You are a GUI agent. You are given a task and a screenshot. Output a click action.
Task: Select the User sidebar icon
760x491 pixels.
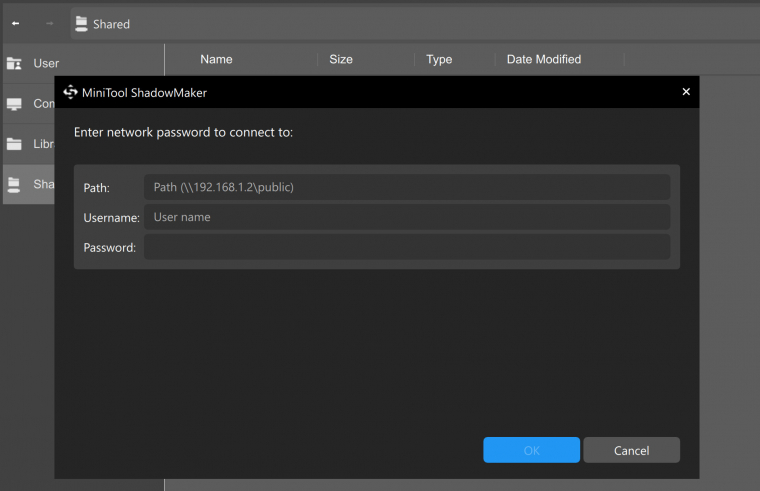pos(14,63)
